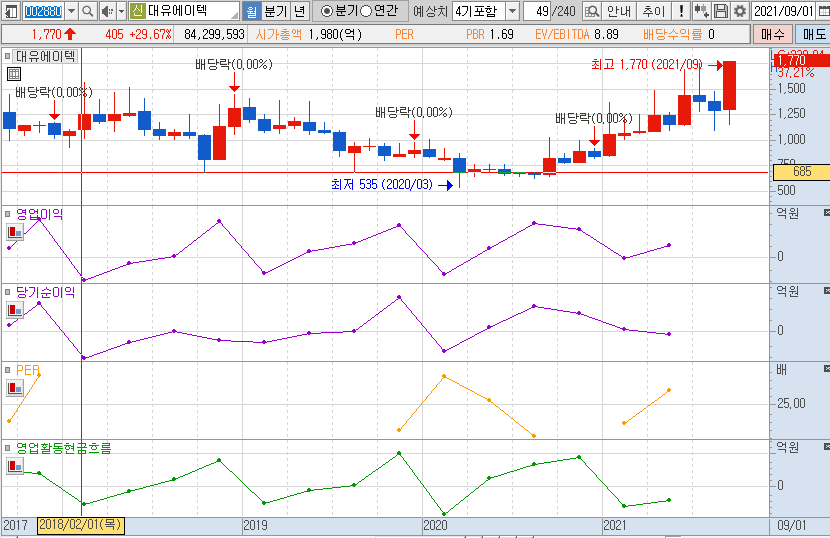Close the PER panel with its X
Image resolution: width=830 pixels, height=538 pixels.
(x=826, y=369)
